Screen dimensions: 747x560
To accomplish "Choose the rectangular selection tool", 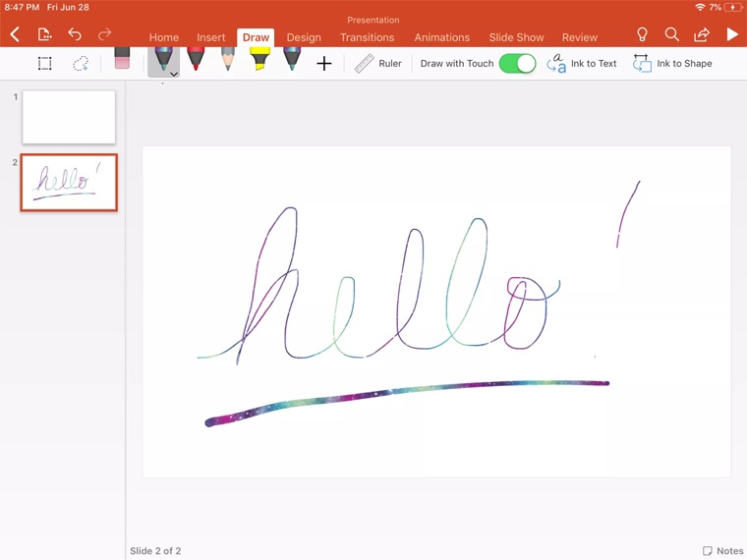I will (45, 63).
